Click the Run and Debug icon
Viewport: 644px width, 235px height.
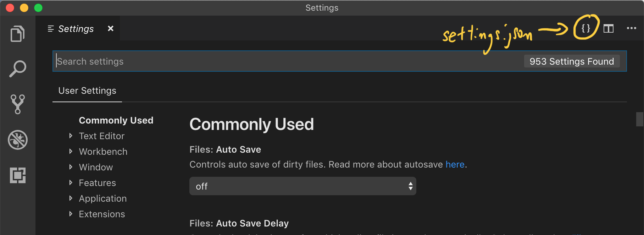pos(18,140)
